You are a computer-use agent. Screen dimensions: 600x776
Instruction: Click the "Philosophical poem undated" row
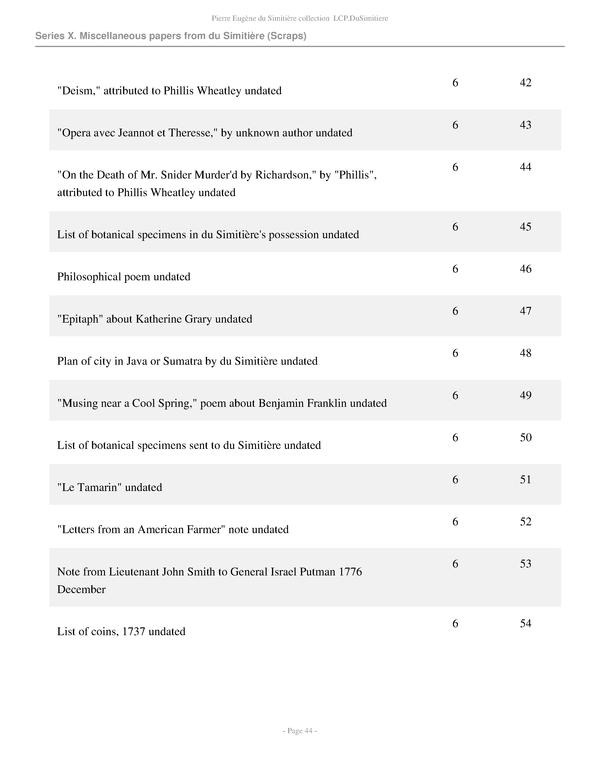tap(124, 276)
